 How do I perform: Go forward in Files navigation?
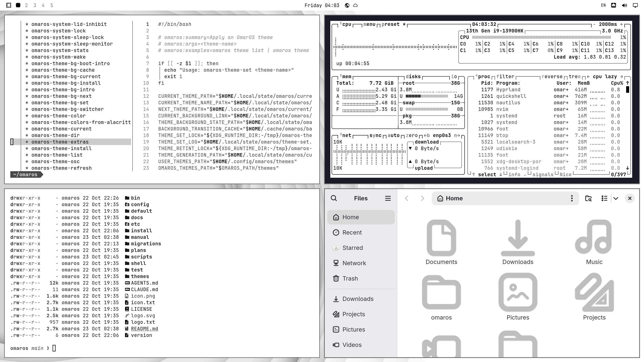click(x=422, y=198)
